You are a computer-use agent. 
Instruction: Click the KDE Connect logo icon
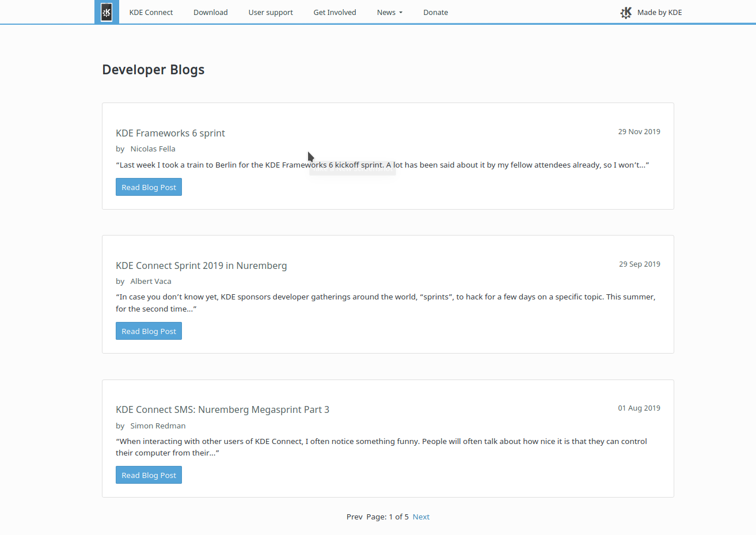pos(107,12)
